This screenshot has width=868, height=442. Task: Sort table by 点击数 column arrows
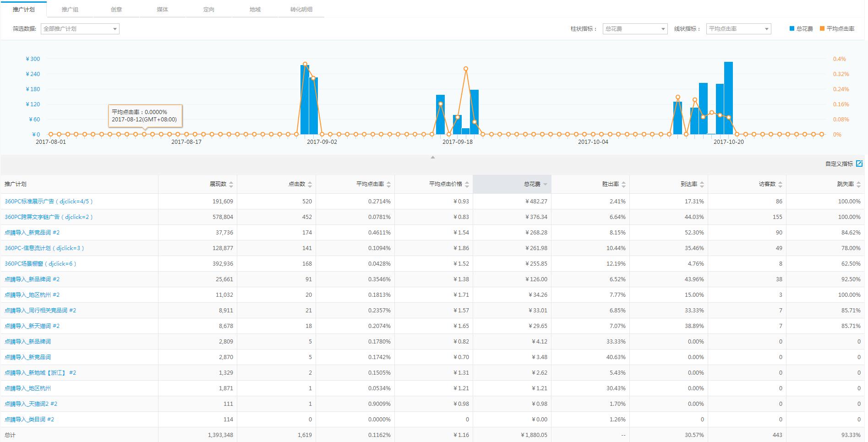pos(310,184)
